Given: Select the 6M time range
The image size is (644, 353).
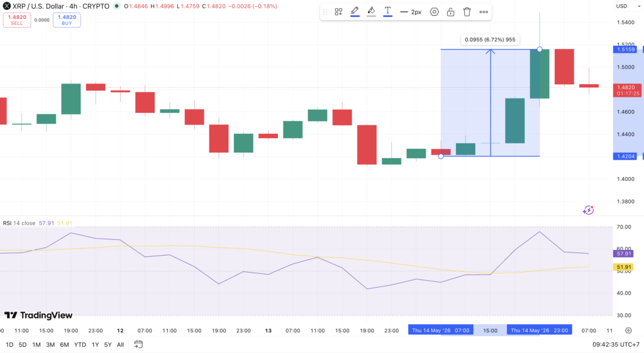Looking at the screenshot, I should point(65,345).
